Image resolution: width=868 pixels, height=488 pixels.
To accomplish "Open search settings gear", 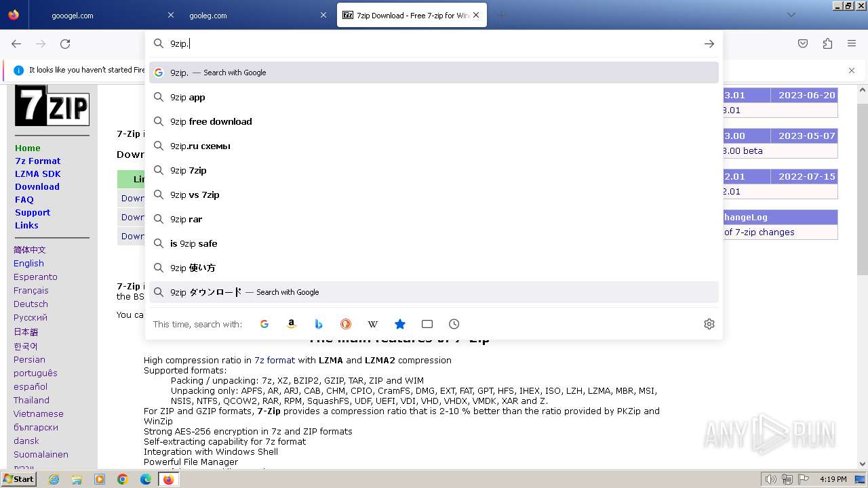I will click(709, 324).
